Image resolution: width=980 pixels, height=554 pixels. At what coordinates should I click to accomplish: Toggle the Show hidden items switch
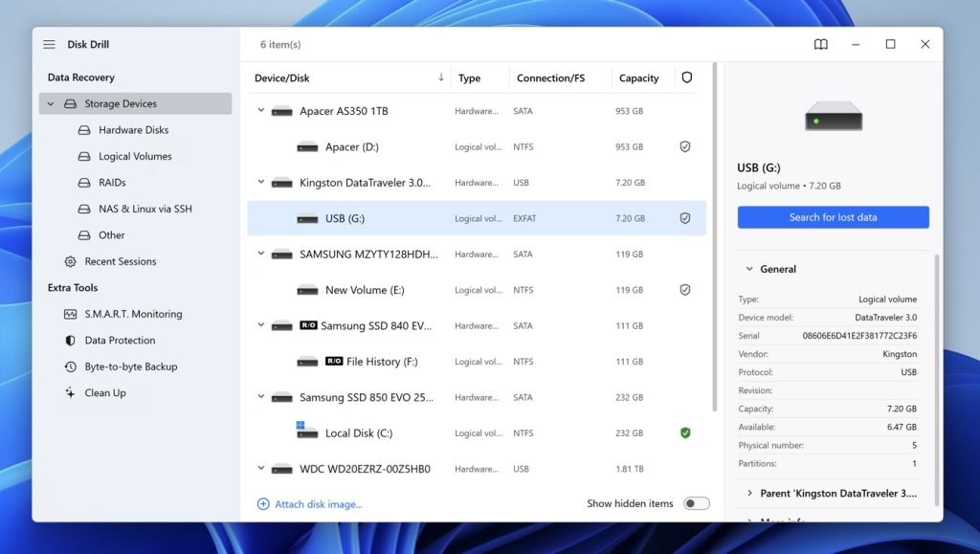pos(696,504)
